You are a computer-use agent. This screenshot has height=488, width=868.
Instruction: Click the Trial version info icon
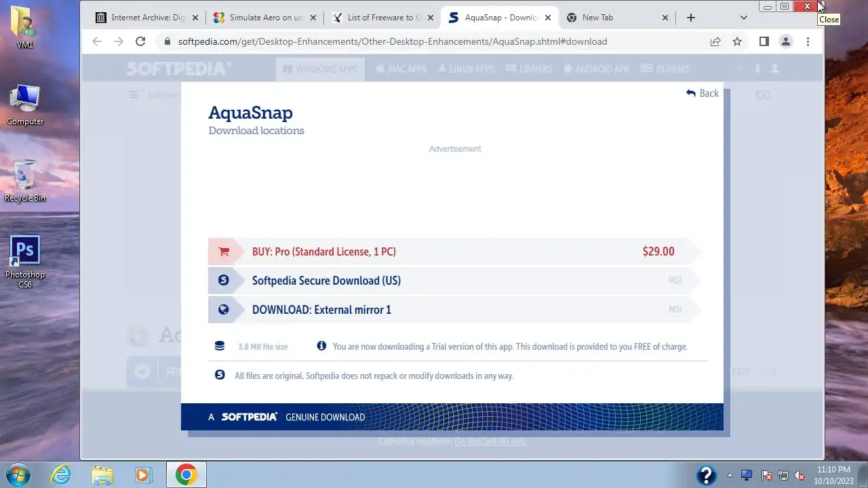pos(321,346)
